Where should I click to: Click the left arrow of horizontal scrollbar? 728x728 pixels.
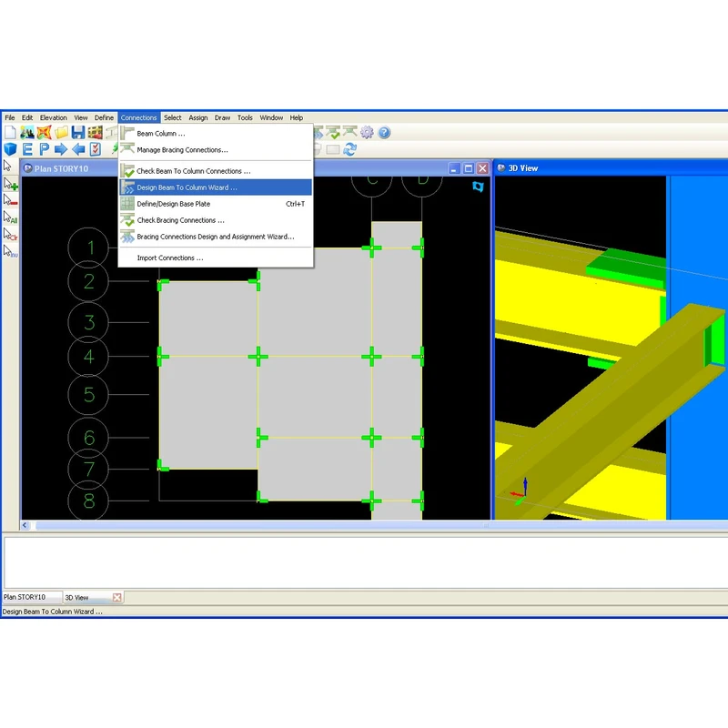point(25,525)
